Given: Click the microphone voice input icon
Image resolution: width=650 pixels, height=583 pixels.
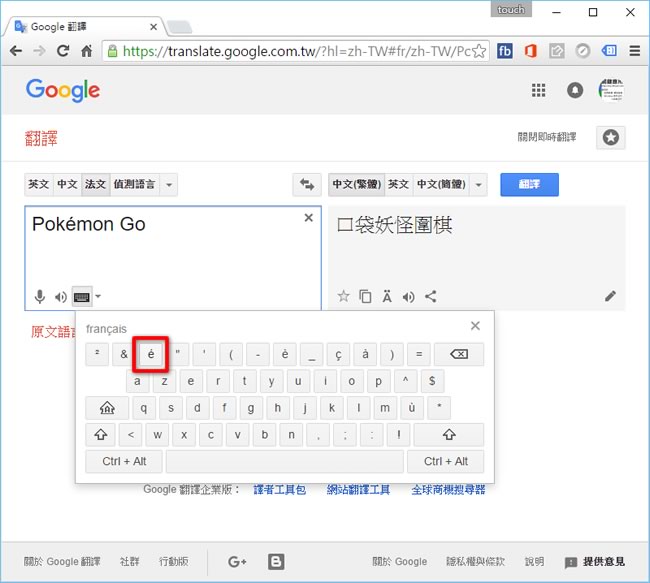Looking at the screenshot, I should (40, 297).
